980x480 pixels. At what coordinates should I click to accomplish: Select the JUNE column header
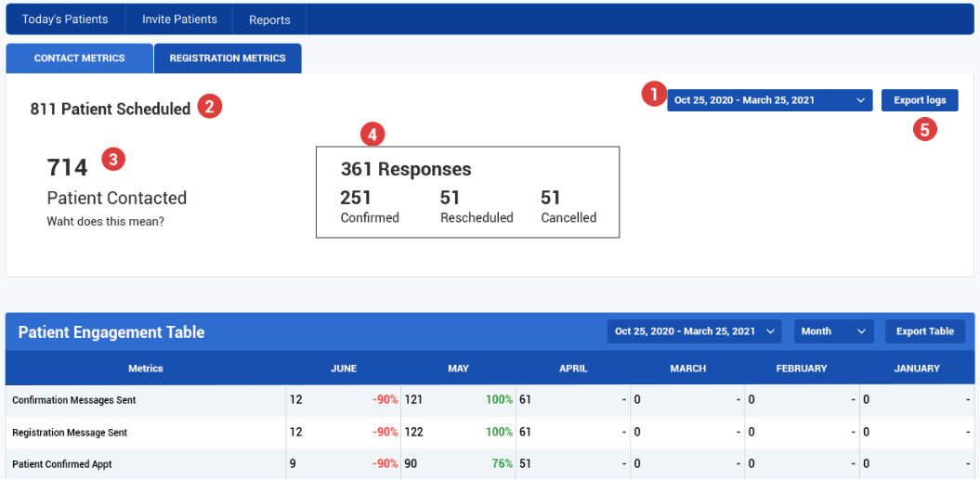click(x=344, y=369)
